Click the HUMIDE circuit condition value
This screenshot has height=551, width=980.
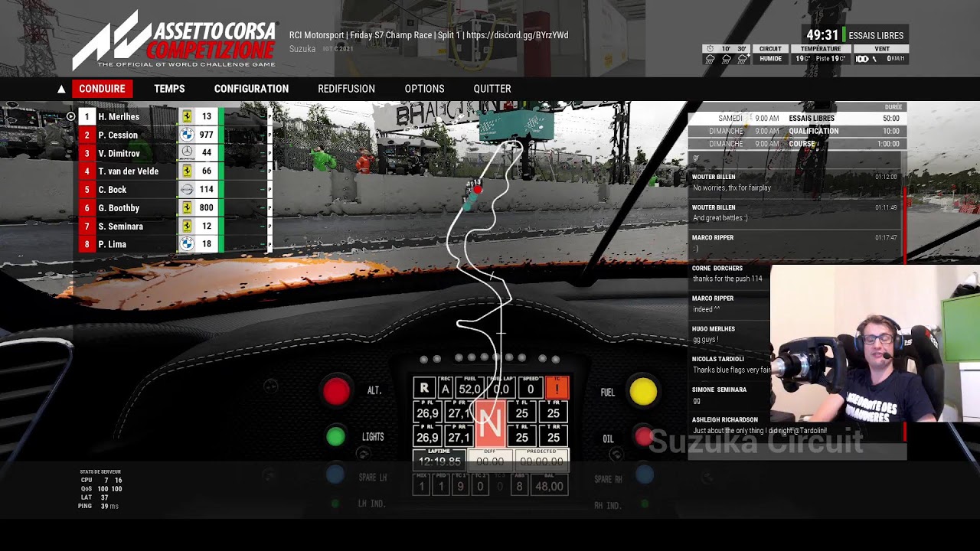[x=770, y=59]
